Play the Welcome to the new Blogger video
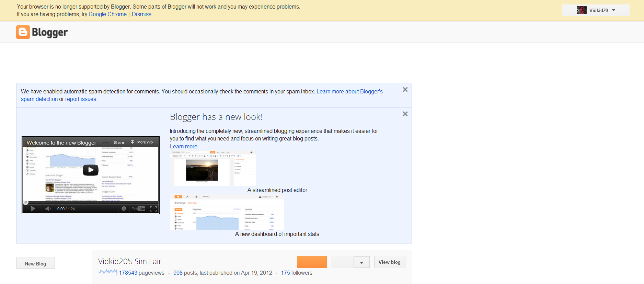Image resolution: width=644 pixels, height=284 pixels. pos(91,170)
